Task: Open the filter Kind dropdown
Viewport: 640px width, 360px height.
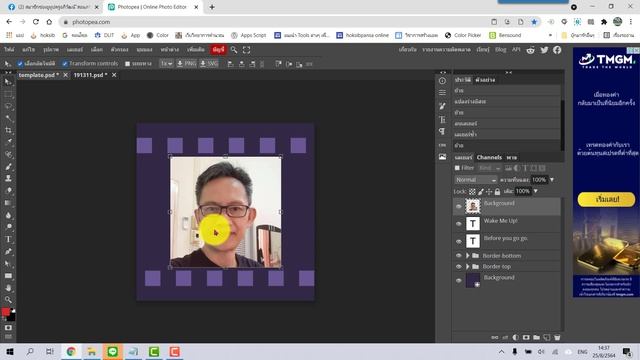Action: click(x=489, y=168)
